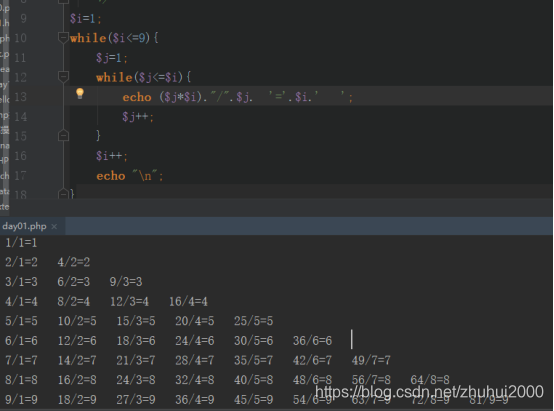The height and width of the screenshot is (411, 554).
Task: Click output text '9/3=3'
Action: (126, 282)
